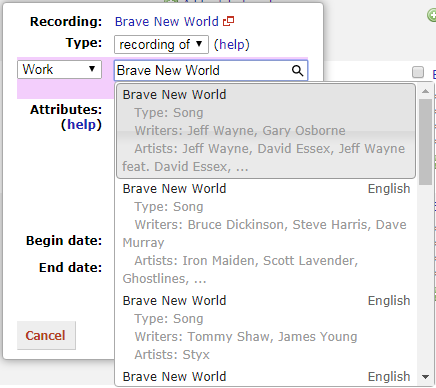Viewport: 436px width, 388px height.
Task: Open the help link next to Type
Action: [232, 44]
